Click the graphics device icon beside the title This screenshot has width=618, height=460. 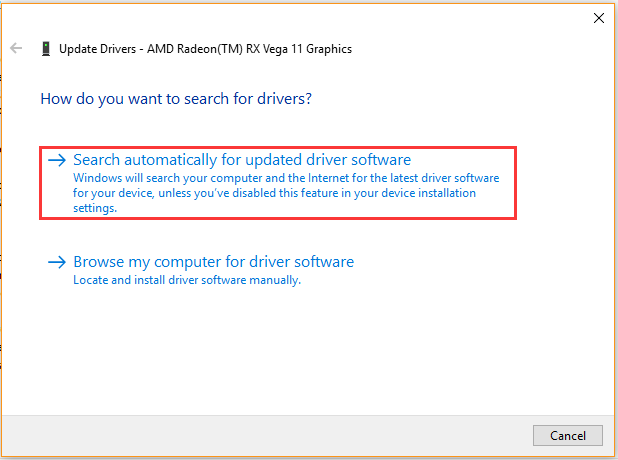tap(46, 49)
